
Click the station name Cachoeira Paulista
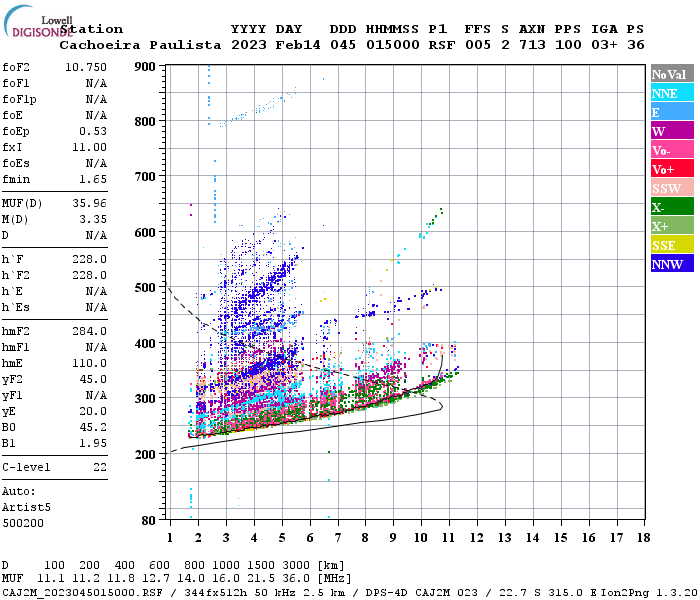click(x=140, y=45)
